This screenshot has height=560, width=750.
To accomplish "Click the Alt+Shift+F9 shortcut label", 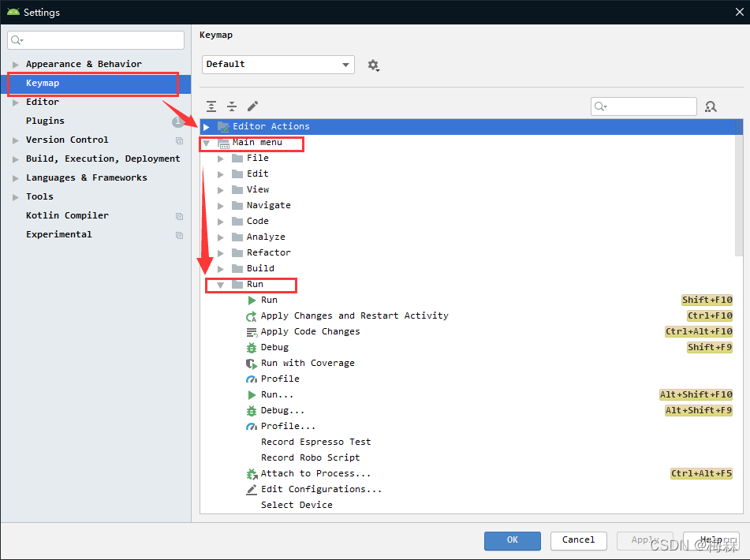I will click(698, 411).
